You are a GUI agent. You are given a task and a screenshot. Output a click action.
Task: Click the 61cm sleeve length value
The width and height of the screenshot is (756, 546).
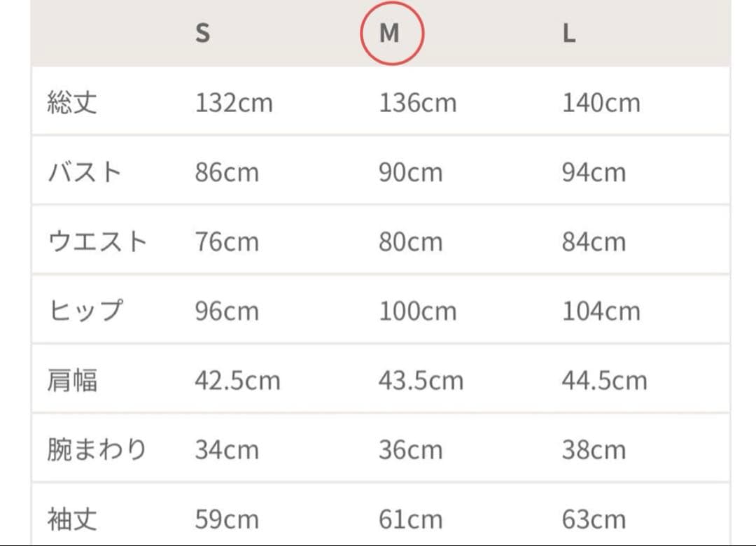pos(410,519)
